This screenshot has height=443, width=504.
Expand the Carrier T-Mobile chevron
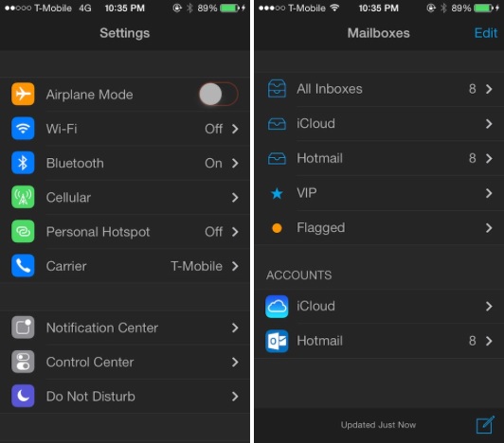(x=235, y=266)
